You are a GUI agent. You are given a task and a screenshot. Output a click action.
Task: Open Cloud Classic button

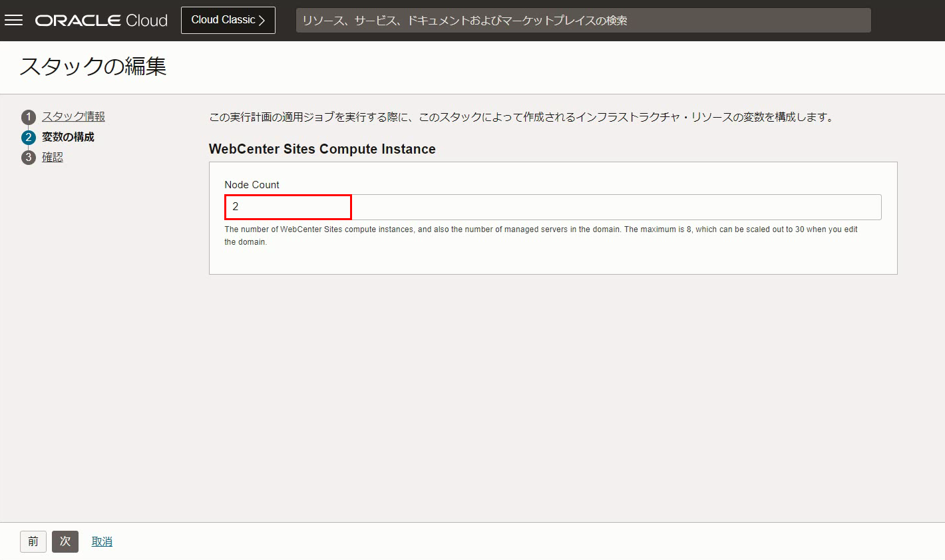pyautogui.click(x=228, y=20)
